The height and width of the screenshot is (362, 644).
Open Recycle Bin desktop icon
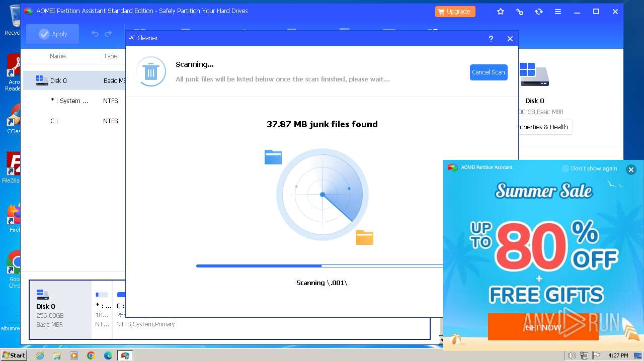pos(13,20)
